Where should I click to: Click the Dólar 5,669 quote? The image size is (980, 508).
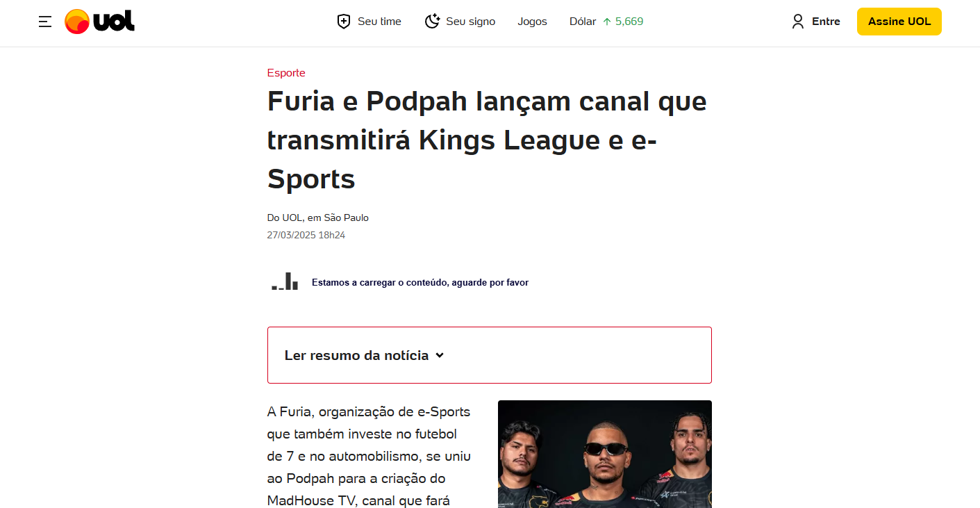pos(606,22)
